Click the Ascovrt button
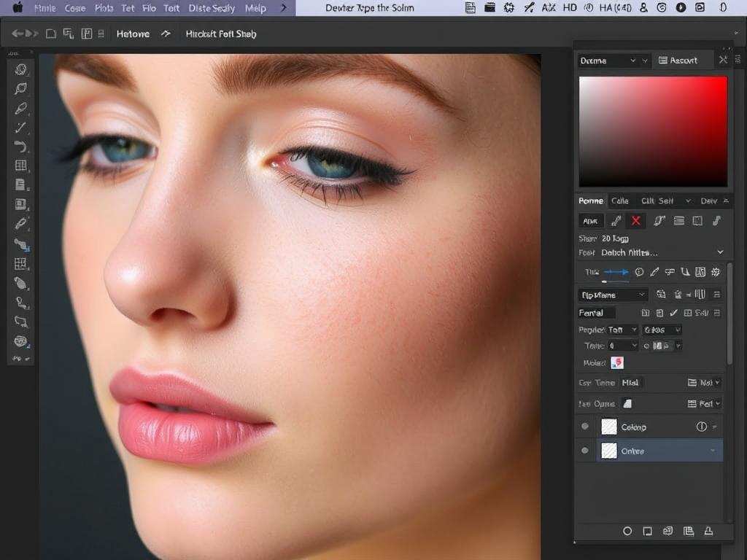 coord(678,61)
